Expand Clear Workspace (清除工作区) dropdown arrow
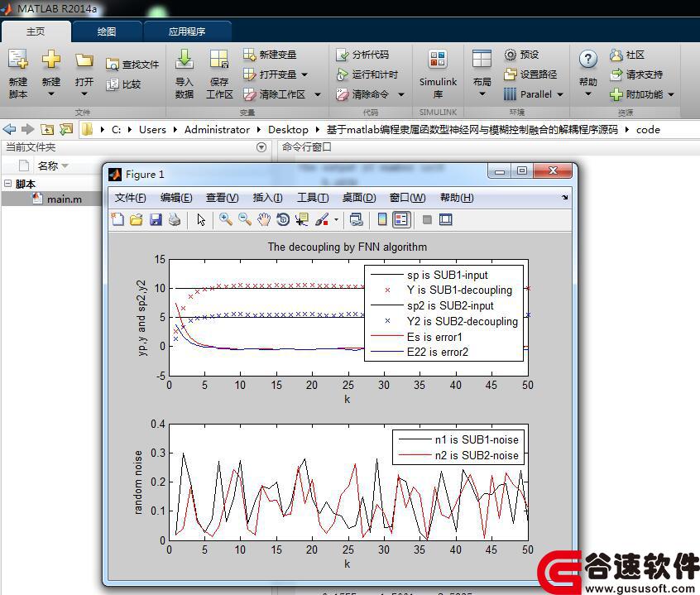This screenshot has width=700, height=595. [318, 94]
